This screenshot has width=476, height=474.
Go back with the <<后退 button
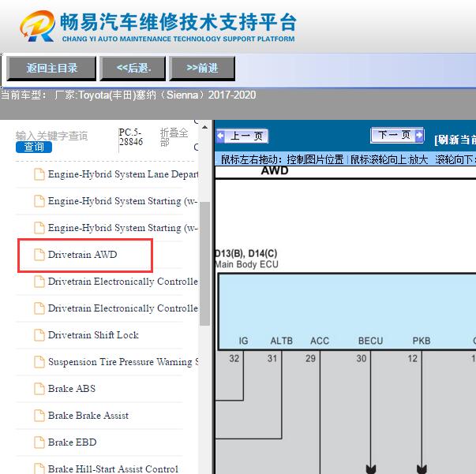133,69
